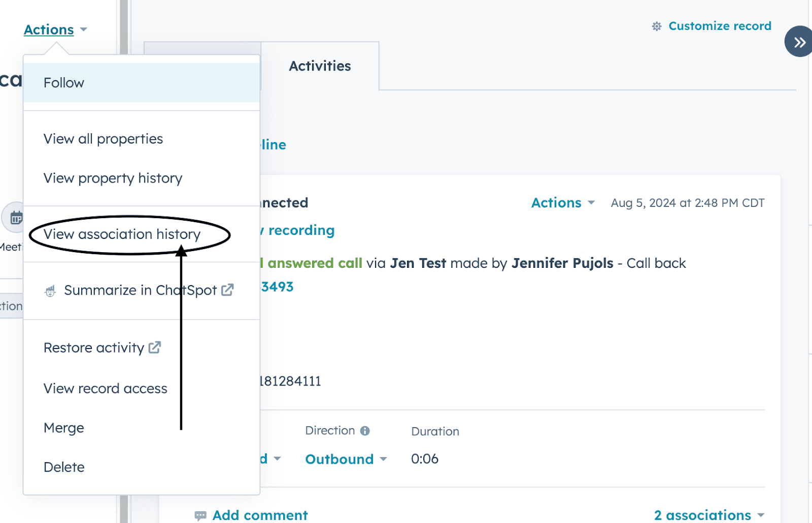The width and height of the screenshot is (812, 523).
Task: Click external link icon next to Restore activity
Action: [155, 347]
